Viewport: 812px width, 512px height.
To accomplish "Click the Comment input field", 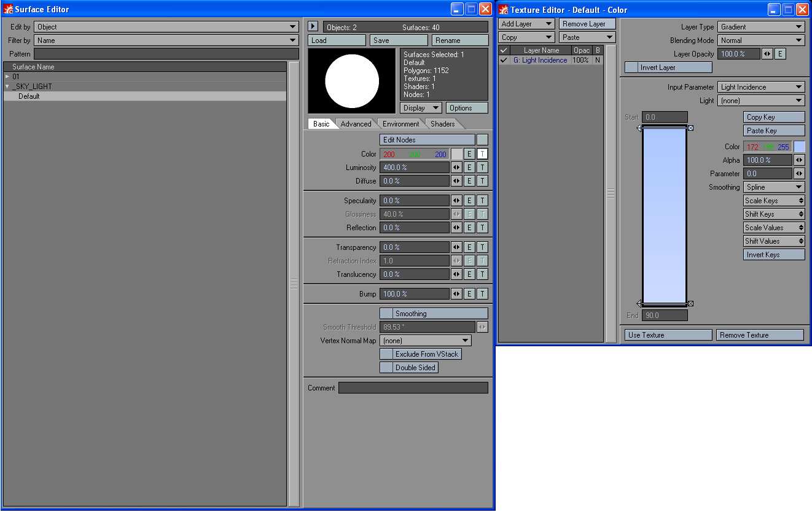I will (x=413, y=388).
